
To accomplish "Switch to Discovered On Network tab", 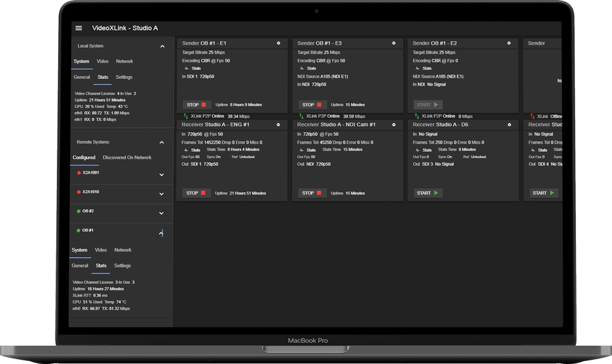I will point(127,158).
